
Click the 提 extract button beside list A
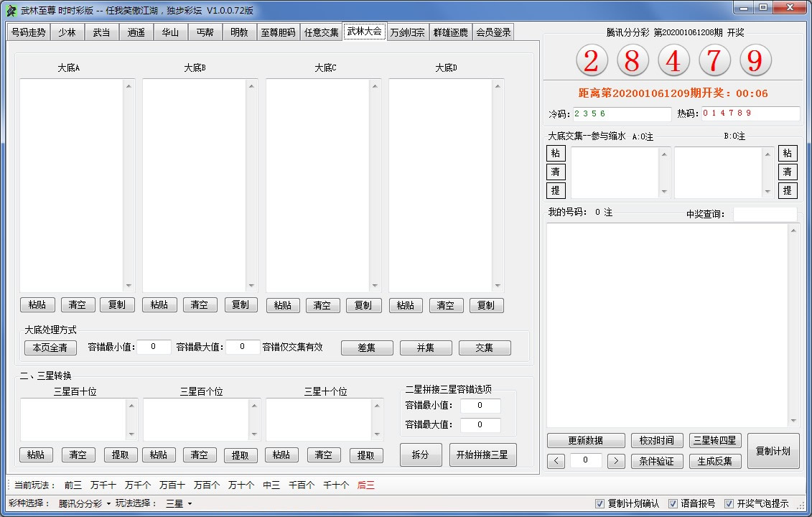pyautogui.click(x=556, y=190)
